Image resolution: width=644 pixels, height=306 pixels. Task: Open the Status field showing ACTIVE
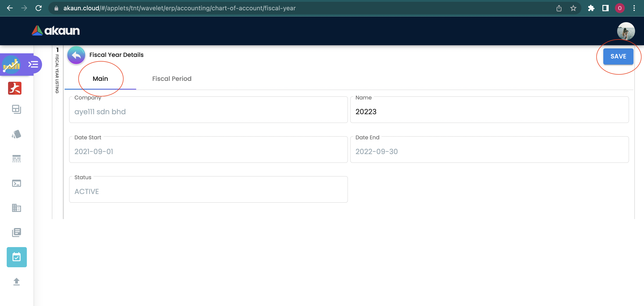pyautogui.click(x=208, y=191)
